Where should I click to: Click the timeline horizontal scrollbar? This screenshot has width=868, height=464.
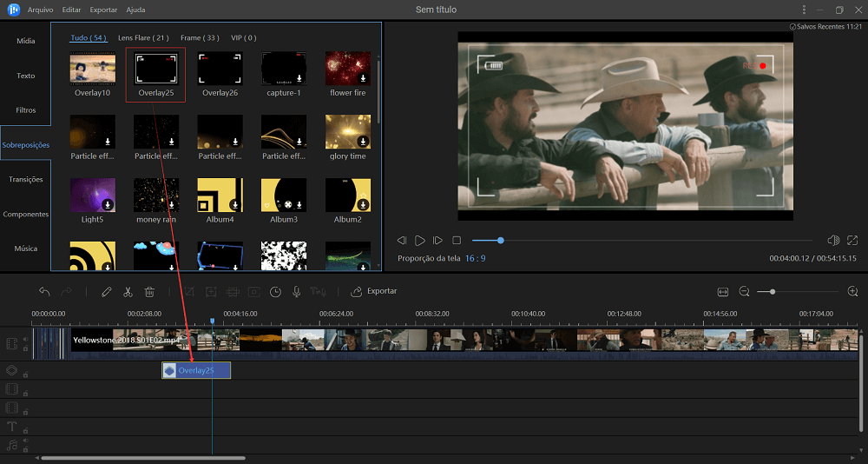coord(143,458)
